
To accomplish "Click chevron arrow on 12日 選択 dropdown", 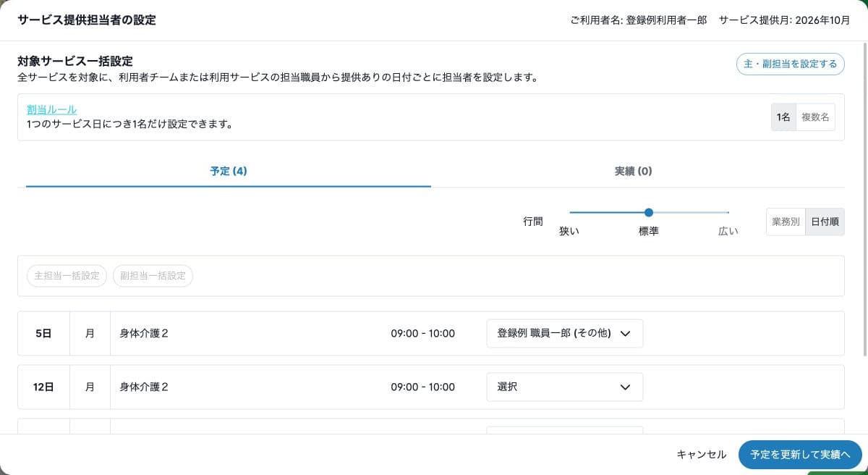I will point(626,387).
